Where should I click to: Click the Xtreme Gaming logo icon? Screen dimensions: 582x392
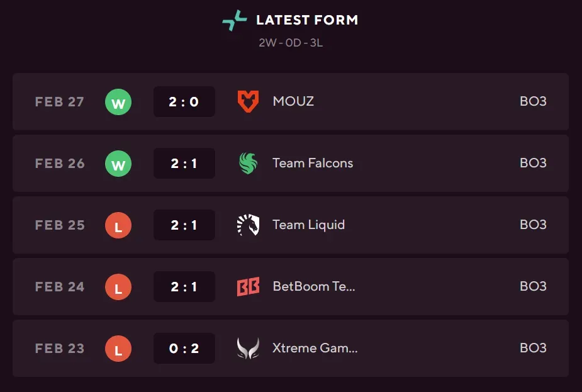(x=248, y=348)
